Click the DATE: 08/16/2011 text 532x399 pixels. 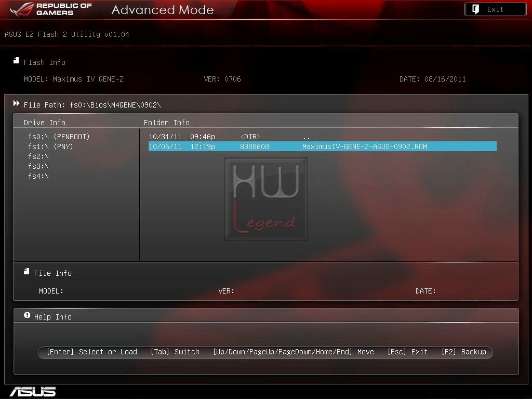pos(433,79)
